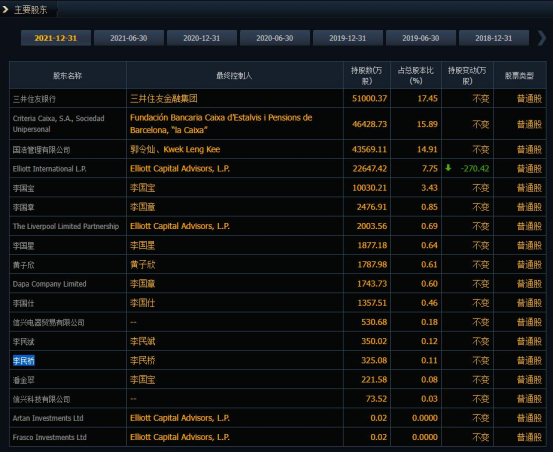Select the 2019-06-30 tab
The image size is (554, 452).
420,38
